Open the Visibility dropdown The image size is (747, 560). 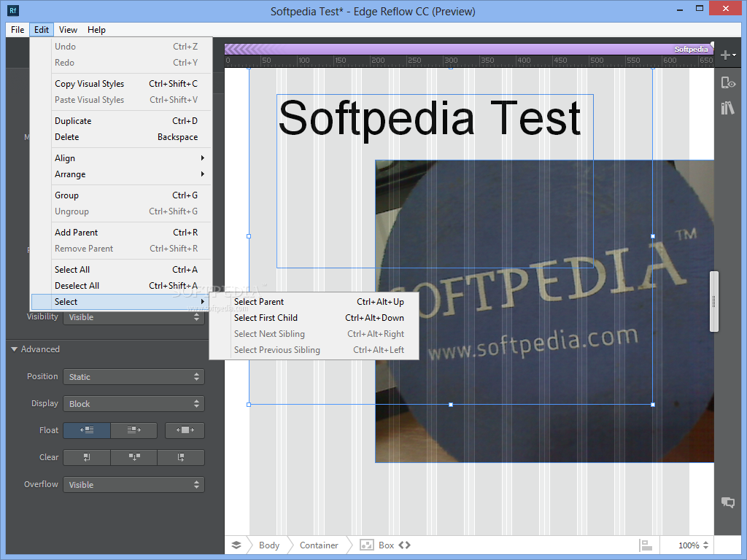(134, 317)
